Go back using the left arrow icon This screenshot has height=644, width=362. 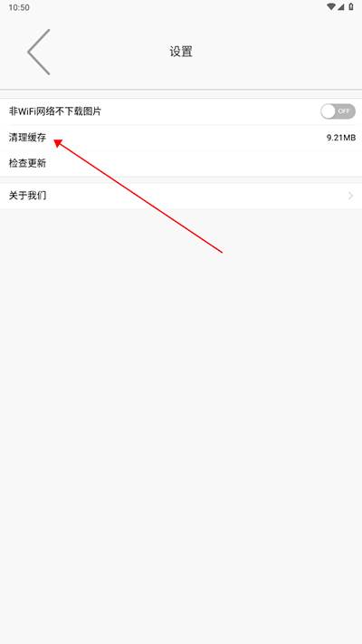[39, 53]
